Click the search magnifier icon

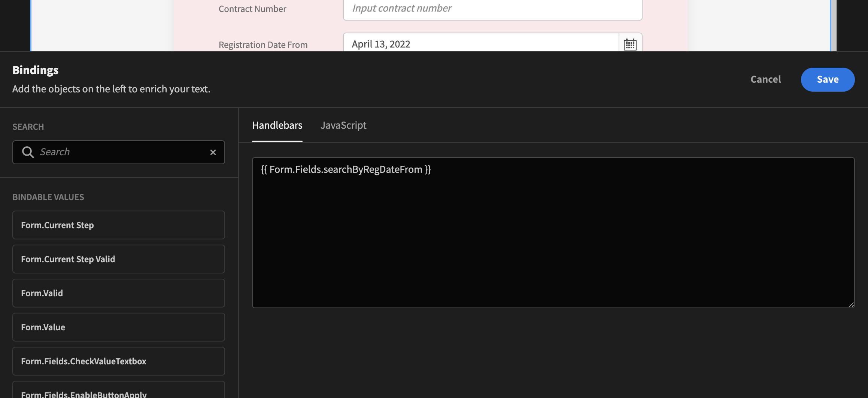coord(28,152)
